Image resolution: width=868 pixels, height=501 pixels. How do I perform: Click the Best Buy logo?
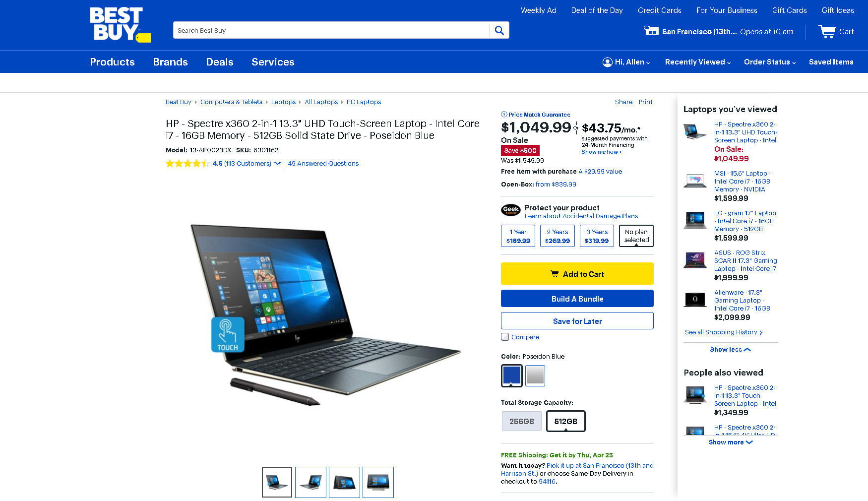(x=120, y=24)
